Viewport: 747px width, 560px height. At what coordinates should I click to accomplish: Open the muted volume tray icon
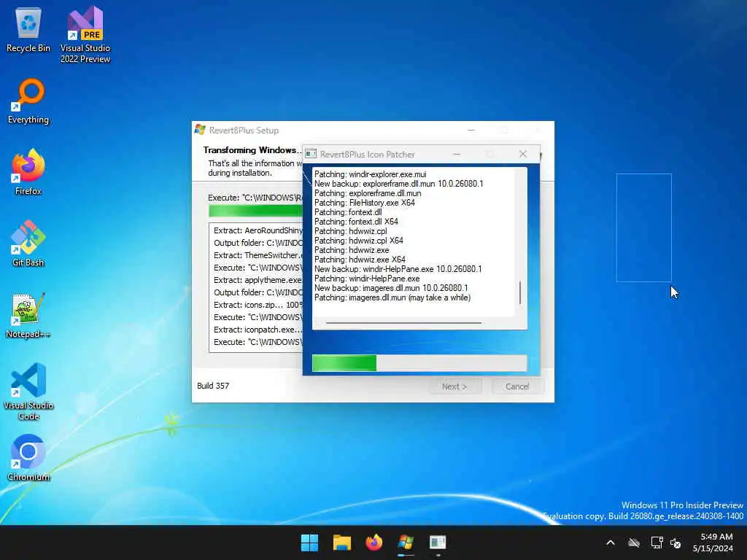[x=676, y=542]
